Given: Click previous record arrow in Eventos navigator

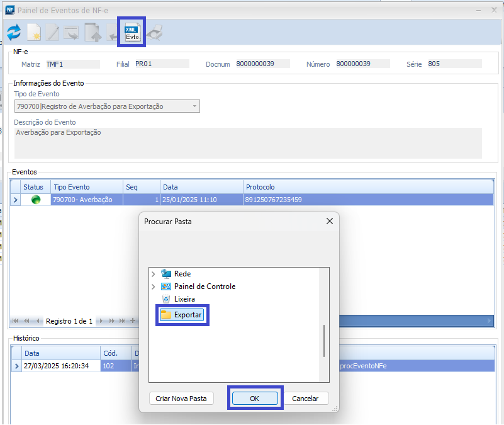Looking at the screenshot, I should click(38, 320).
